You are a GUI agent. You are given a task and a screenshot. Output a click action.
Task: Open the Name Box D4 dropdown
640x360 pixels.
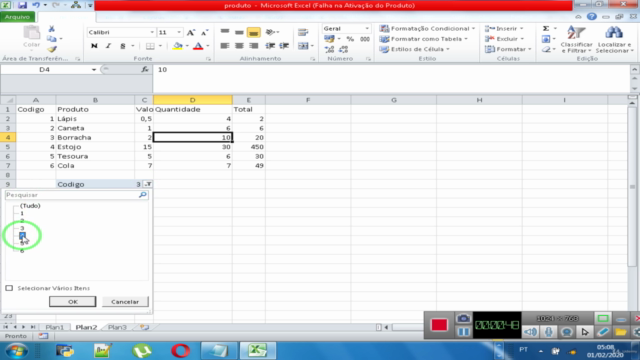pyautogui.click(x=94, y=69)
